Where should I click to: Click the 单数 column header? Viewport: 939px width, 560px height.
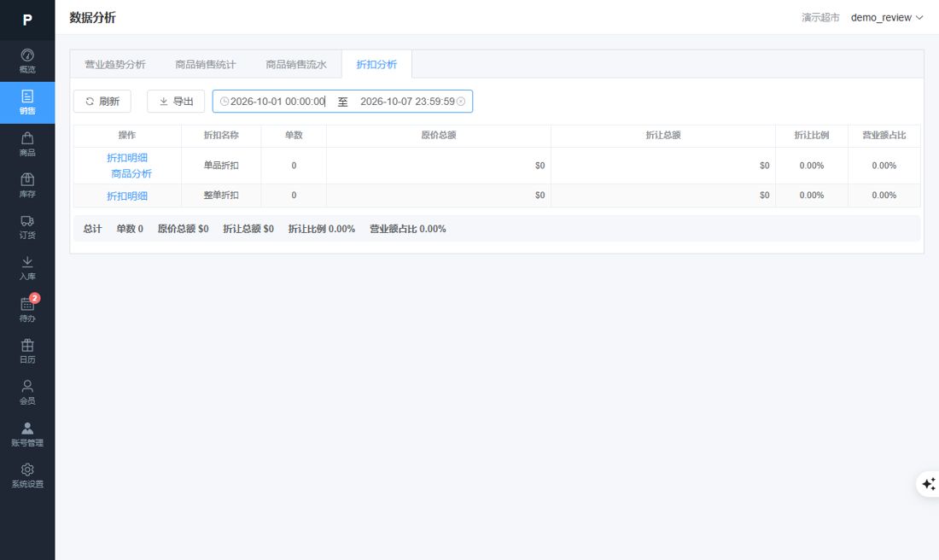294,136
